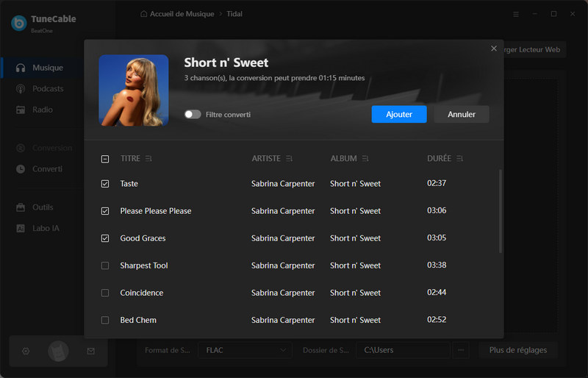This screenshot has width=588, height=378.
Task: Open settings via the gear icon
Action: tap(26, 352)
